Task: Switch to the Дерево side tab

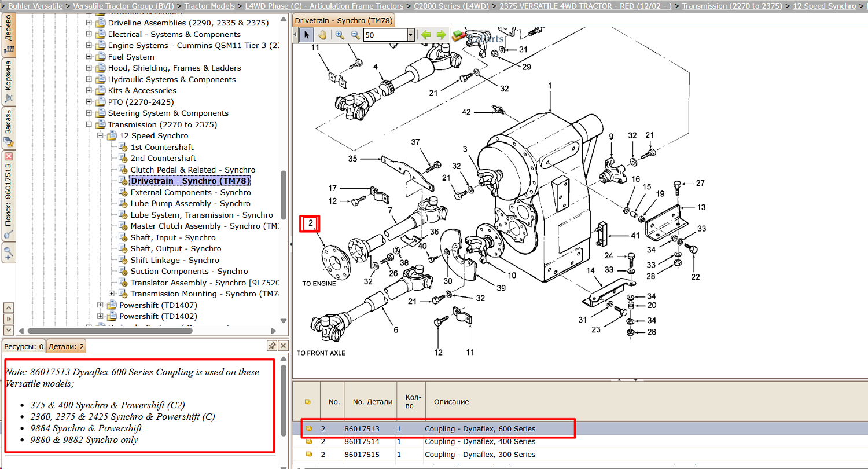Action: click(x=9, y=35)
